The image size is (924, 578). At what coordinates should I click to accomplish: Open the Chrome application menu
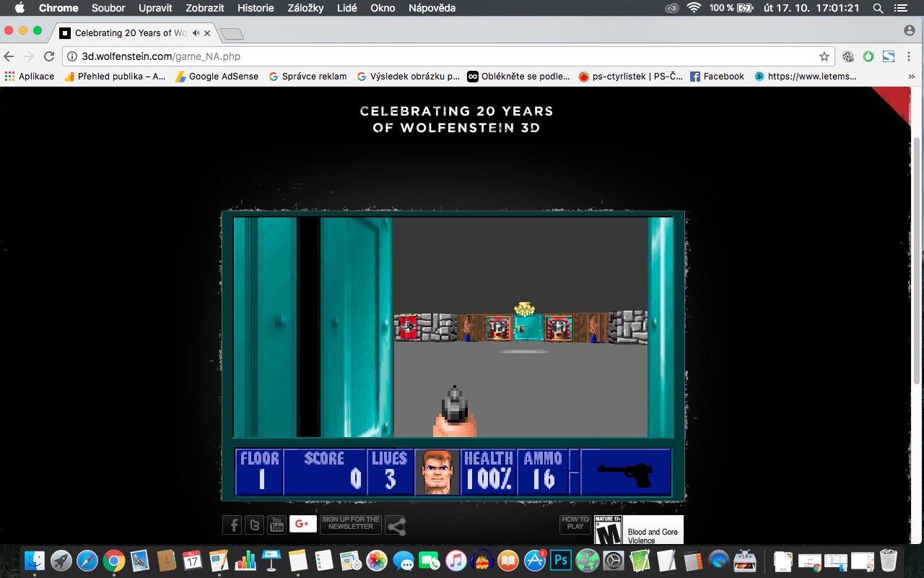(58, 8)
